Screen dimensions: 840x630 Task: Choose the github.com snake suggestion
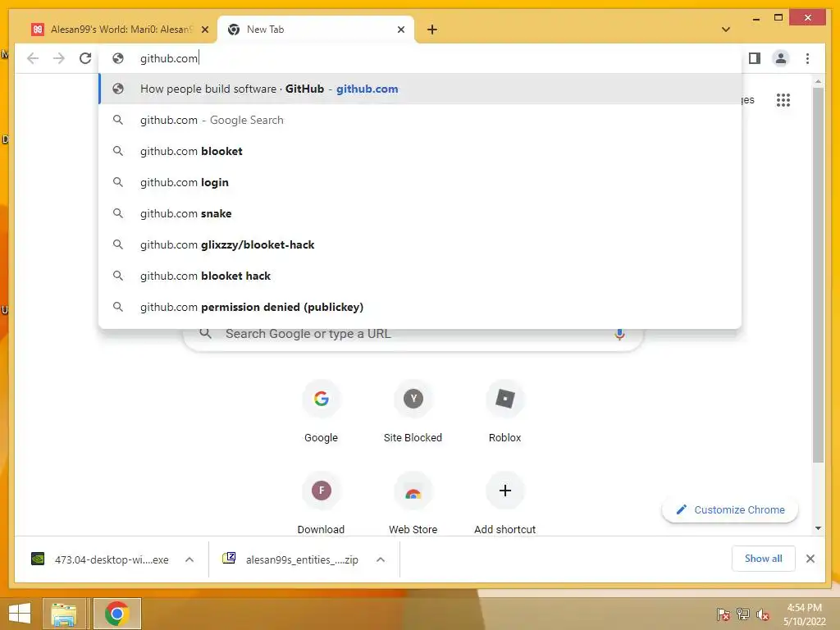coord(421,213)
